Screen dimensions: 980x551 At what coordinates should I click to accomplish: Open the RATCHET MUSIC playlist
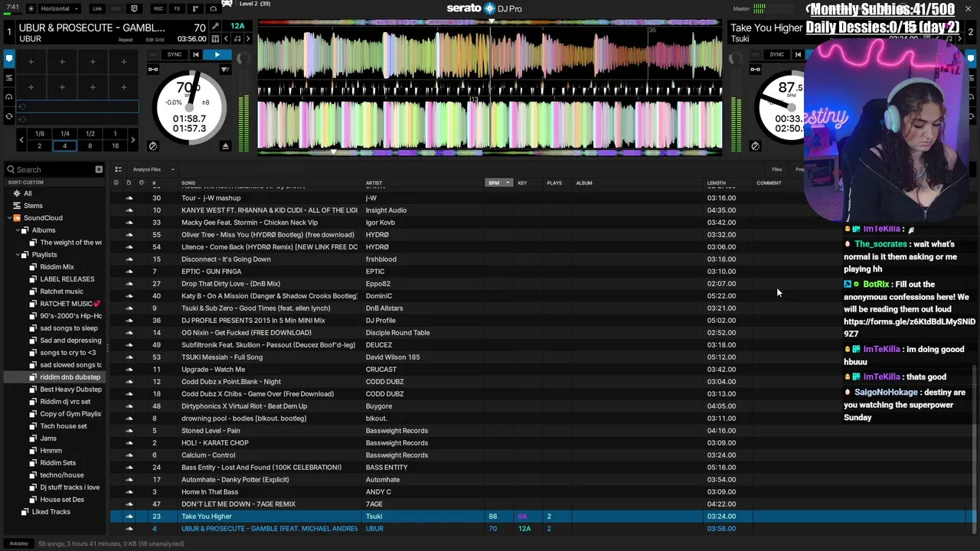tap(67, 304)
